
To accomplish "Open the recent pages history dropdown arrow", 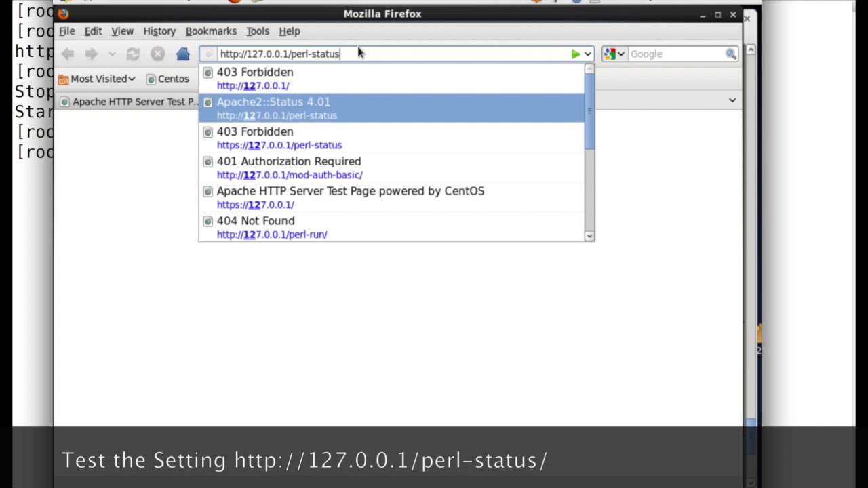I will tap(112, 54).
